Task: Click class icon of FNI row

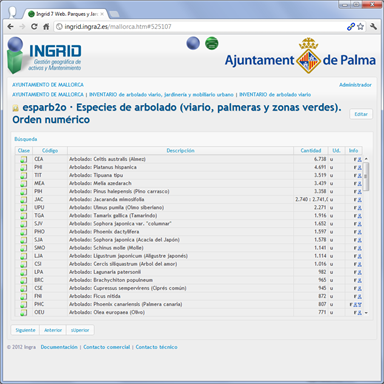Action: [x=23, y=296]
